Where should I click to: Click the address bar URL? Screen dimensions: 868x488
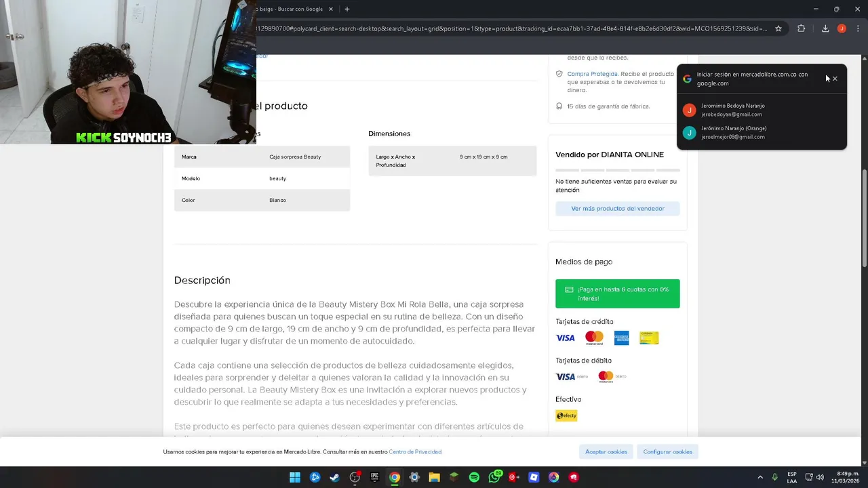tap(512, 28)
